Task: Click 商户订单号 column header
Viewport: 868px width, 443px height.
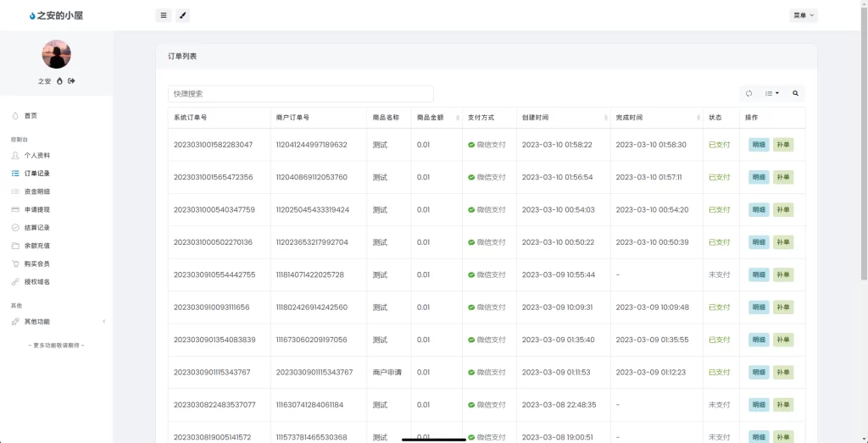Action: [x=319, y=118]
